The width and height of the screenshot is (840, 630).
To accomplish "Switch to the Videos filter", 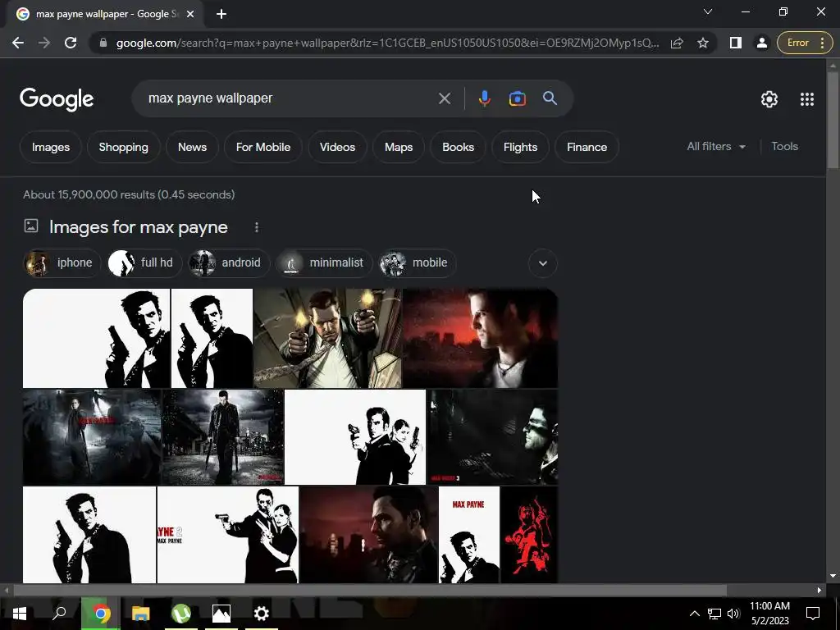I will coord(337,147).
